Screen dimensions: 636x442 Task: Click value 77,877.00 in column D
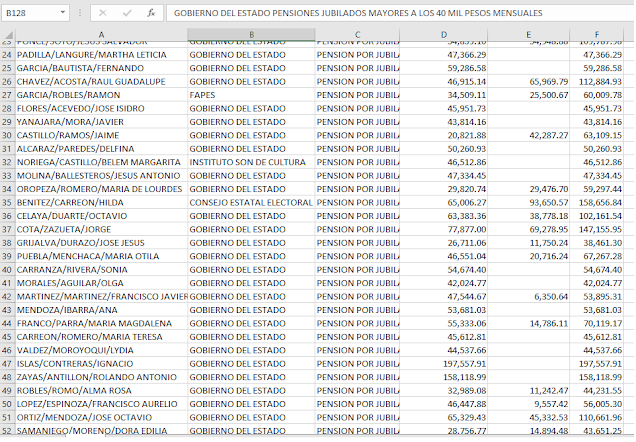(466, 230)
